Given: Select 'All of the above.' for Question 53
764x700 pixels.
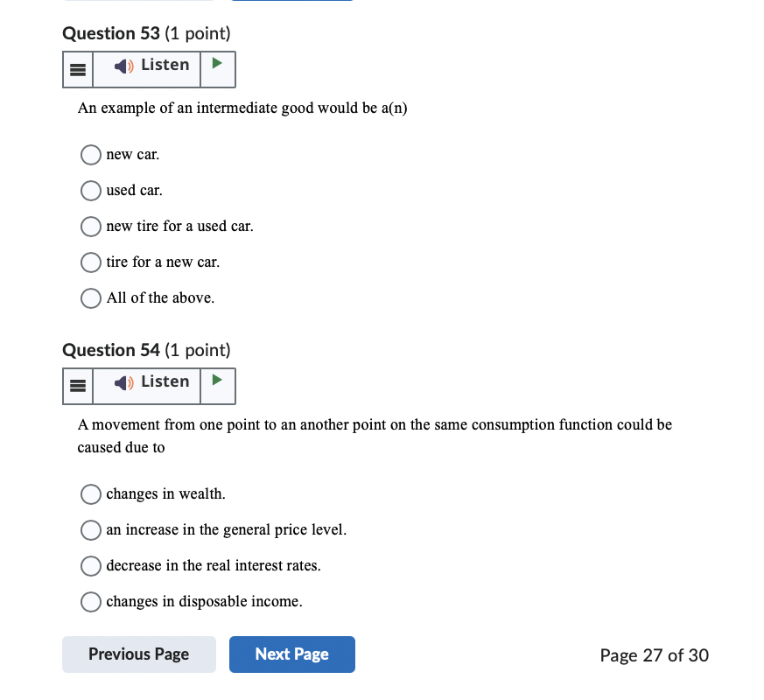Looking at the screenshot, I should coord(90,298).
